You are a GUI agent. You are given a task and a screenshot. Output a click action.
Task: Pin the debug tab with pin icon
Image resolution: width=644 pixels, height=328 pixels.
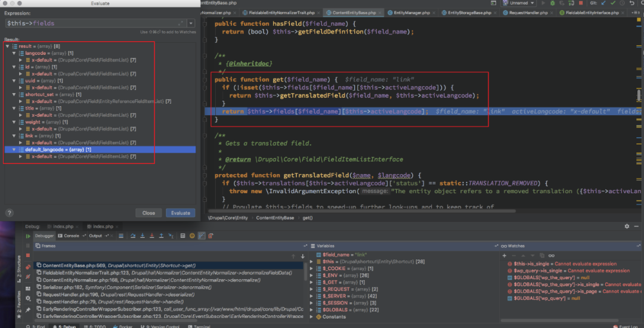point(28,310)
